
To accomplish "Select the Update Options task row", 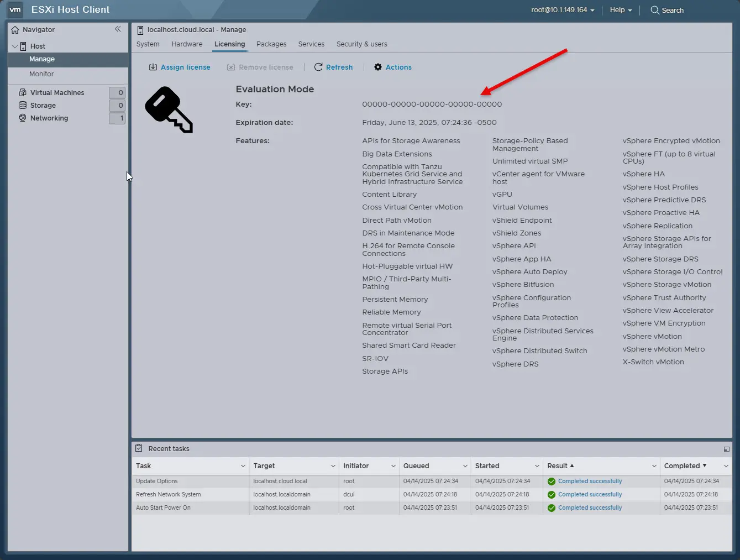I will coord(157,482).
